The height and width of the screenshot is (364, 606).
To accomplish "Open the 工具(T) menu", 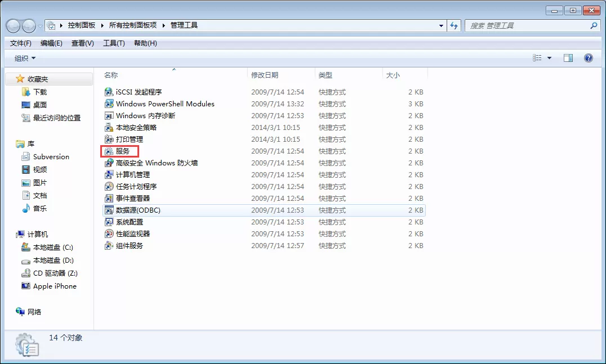I will coord(114,43).
